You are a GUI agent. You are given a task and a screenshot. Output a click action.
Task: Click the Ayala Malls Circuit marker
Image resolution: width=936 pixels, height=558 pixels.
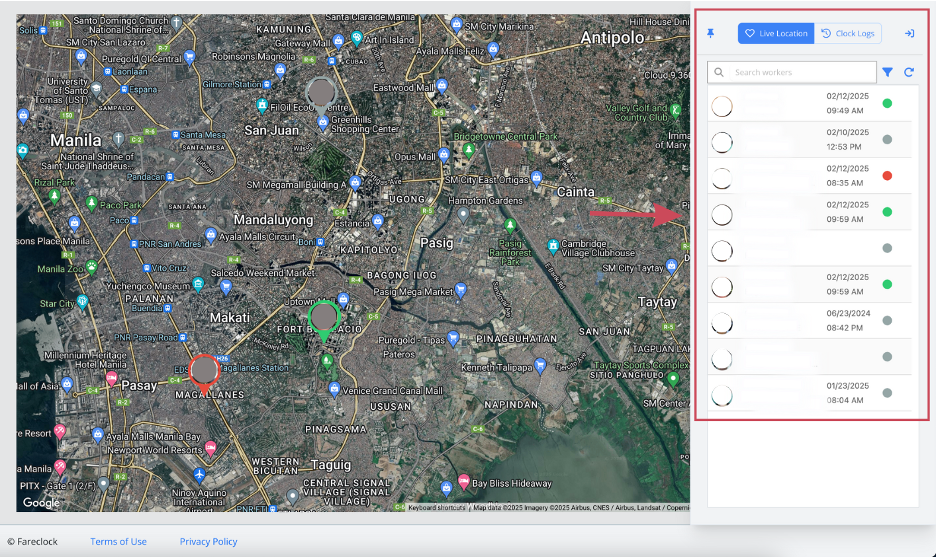210,235
